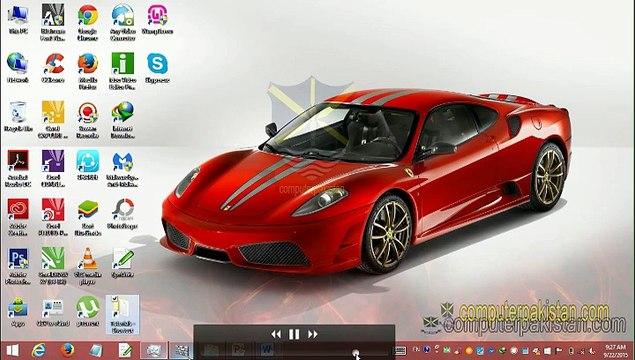The height and width of the screenshot is (360, 635).
Task: Open the Action Center flag tray icon
Action: [559, 351]
